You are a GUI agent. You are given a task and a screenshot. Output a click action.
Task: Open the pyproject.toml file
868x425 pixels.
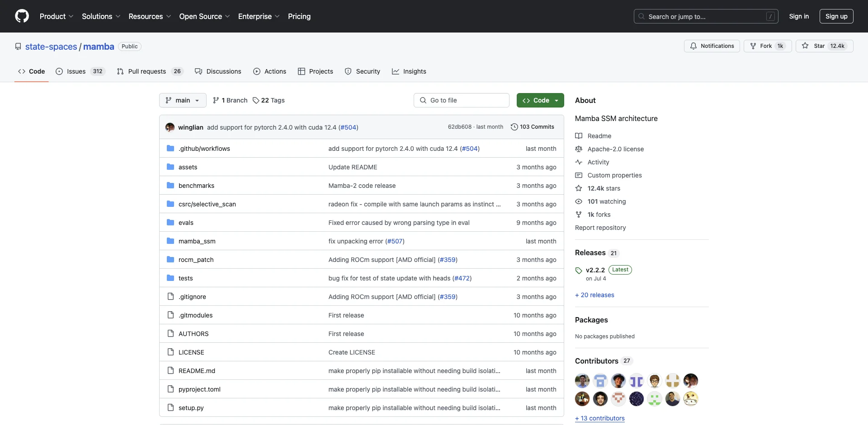pos(199,389)
